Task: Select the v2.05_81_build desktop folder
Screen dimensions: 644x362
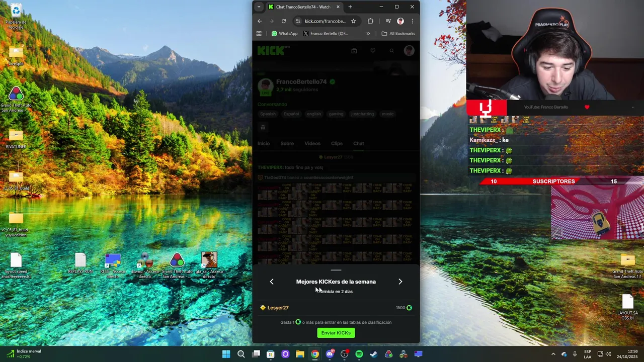Action: click(x=16, y=180)
